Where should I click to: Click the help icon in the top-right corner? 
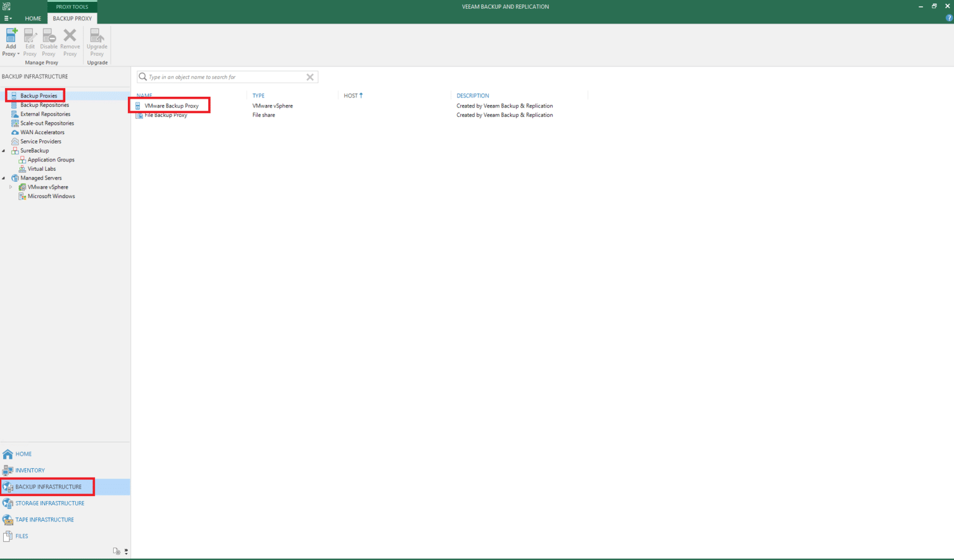tap(948, 17)
